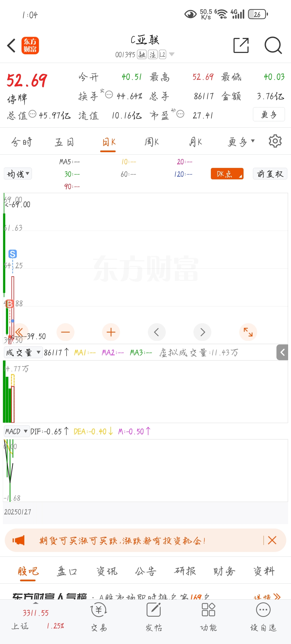Open the 交易 trade icon
Image resolution: width=291 pixels, height=644 pixels.
(x=99, y=617)
